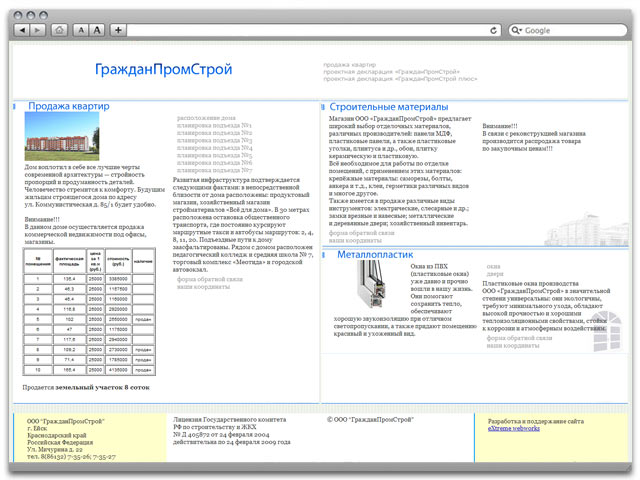Open the top menu link продажа квартир
640x480 pixels.
tap(349, 64)
